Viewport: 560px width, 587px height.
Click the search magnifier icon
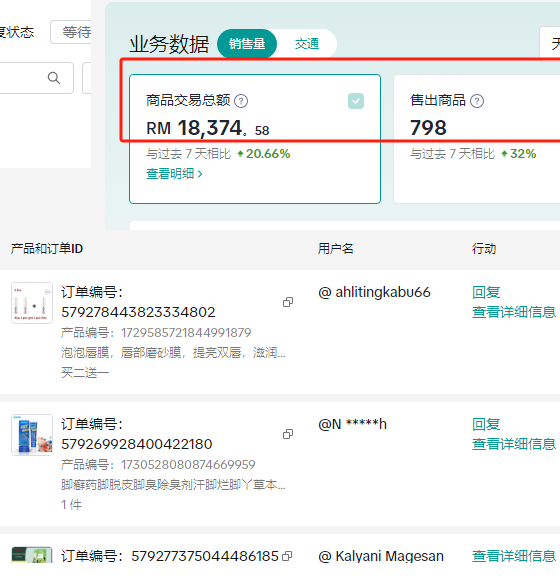[x=54, y=78]
